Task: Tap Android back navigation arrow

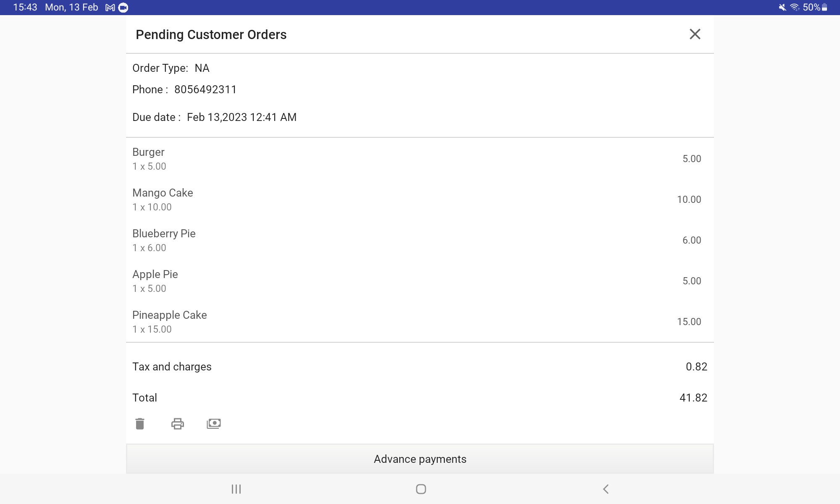Action: [x=606, y=489]
